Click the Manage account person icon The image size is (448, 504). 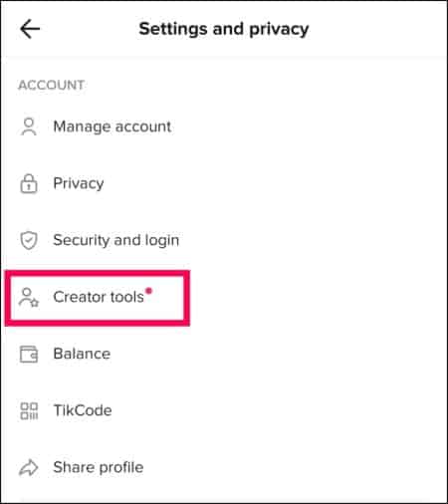click(x=29, y=126)
